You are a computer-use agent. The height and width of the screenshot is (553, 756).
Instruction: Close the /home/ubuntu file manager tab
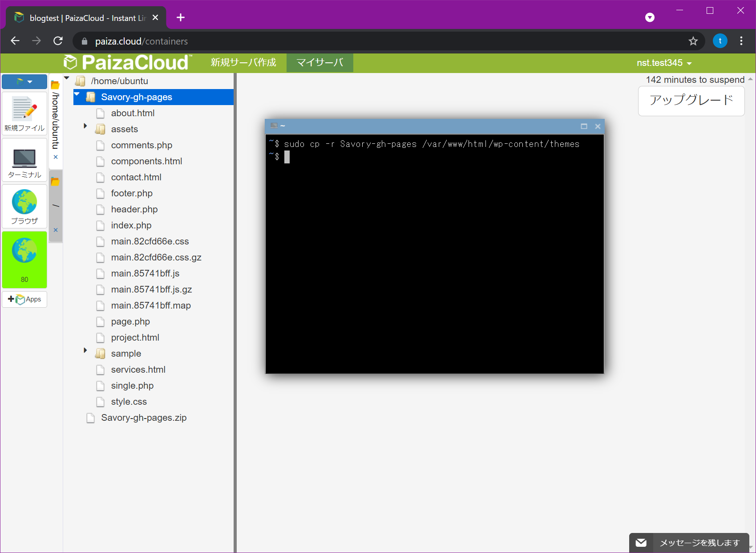pyautogui.click(x=56, y=157)
